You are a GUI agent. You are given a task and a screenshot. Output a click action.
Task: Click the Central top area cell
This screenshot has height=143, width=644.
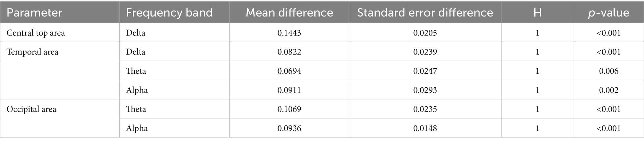click(x=36, y=33)
